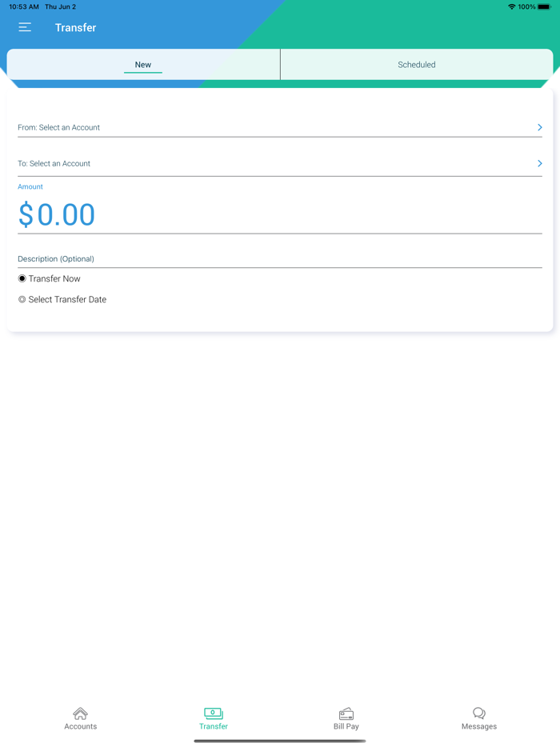
Task: Switch to the New transfer tab
Action: [x=142, y=65]
